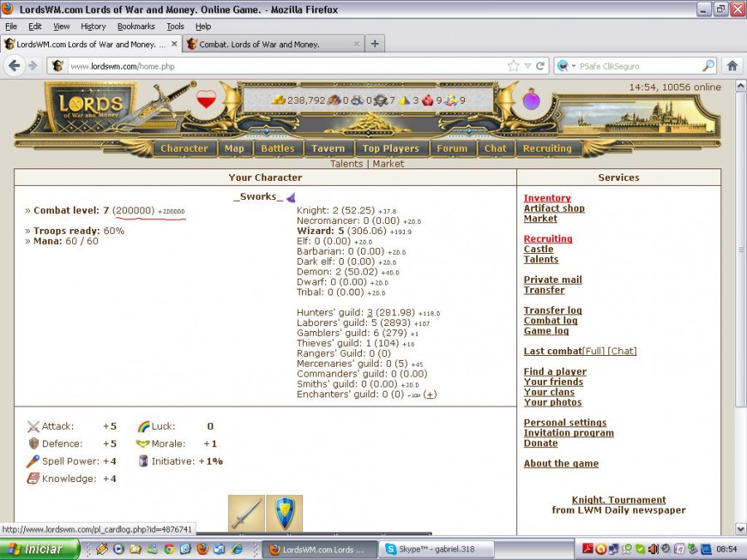
Task: Open the Tools menu
Action: tap(175, 27)
